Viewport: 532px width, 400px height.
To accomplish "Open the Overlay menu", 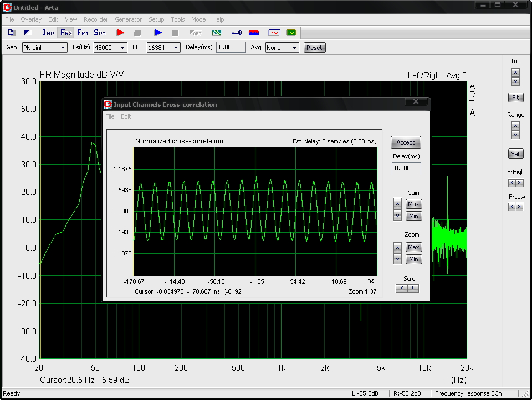I will pyautogui.click(x=31, y=19).
